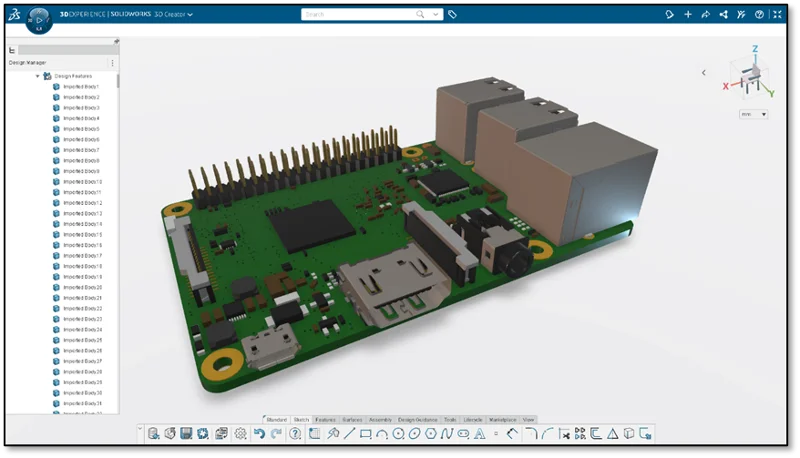Open Design Manager three-dot options menu

[112, 63]
